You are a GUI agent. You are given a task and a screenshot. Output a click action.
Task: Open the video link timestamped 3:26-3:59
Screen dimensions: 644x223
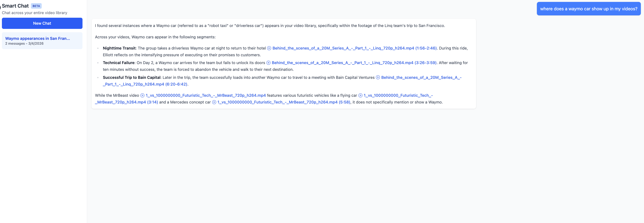tap(354, 63)
